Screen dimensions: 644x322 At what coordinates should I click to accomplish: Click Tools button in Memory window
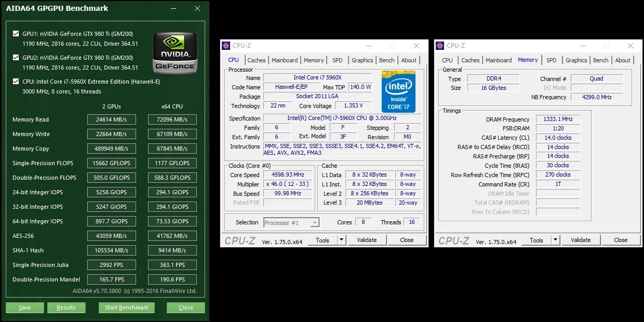click(x=536, y=240)
